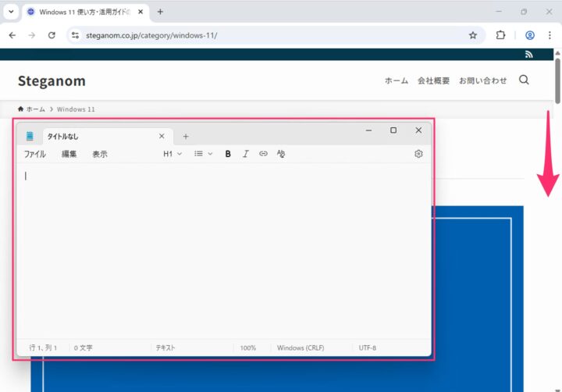The height and width of the screenshot is (392, 562).
Task: Select the Windows 11 browser tab
Action: pos(86,12)
